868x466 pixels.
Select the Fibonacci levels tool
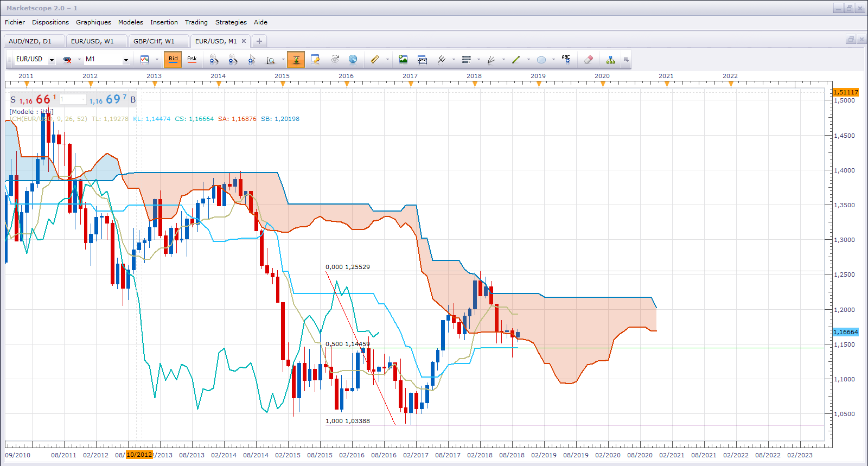tap(466, 59)
